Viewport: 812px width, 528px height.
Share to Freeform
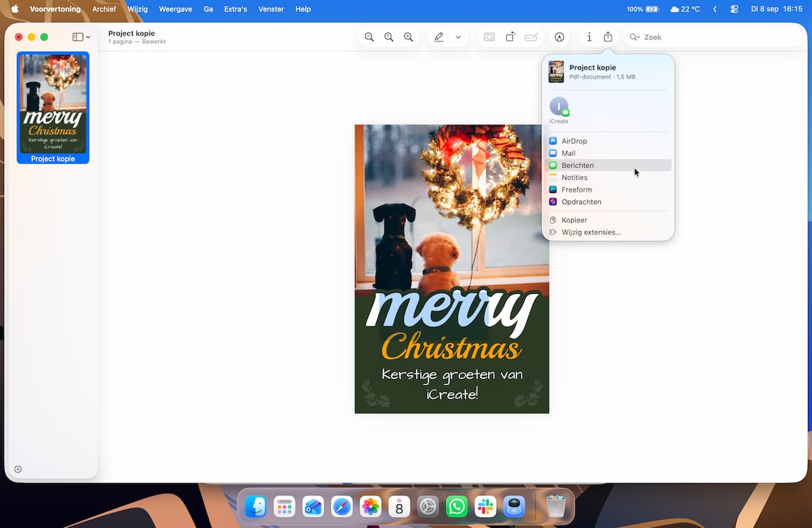(608, 190)
